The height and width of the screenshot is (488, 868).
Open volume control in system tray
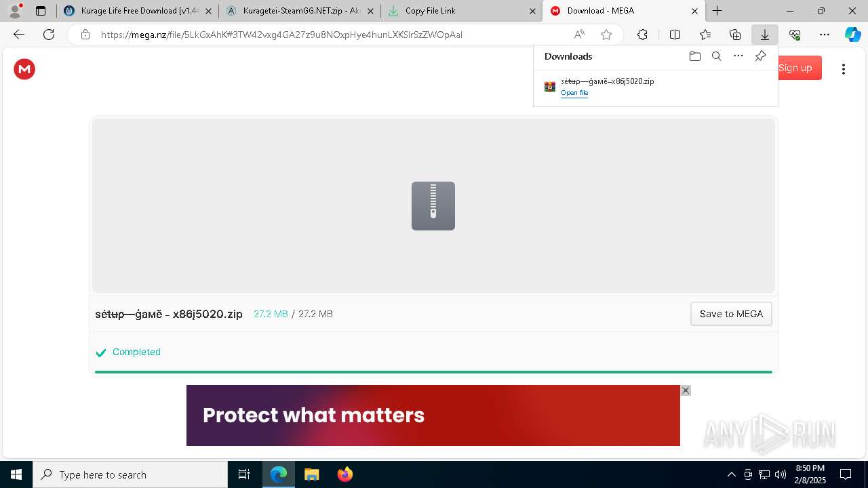(x=781, y=474)
